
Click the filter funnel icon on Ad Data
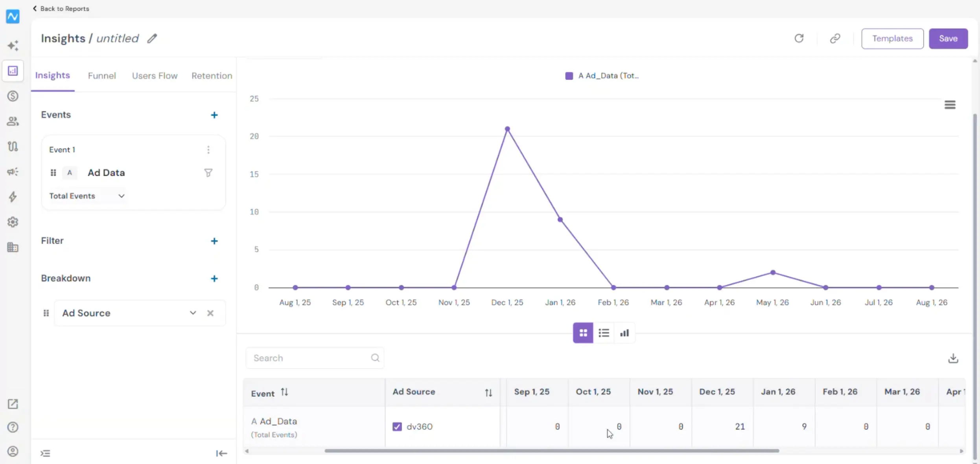208,173
